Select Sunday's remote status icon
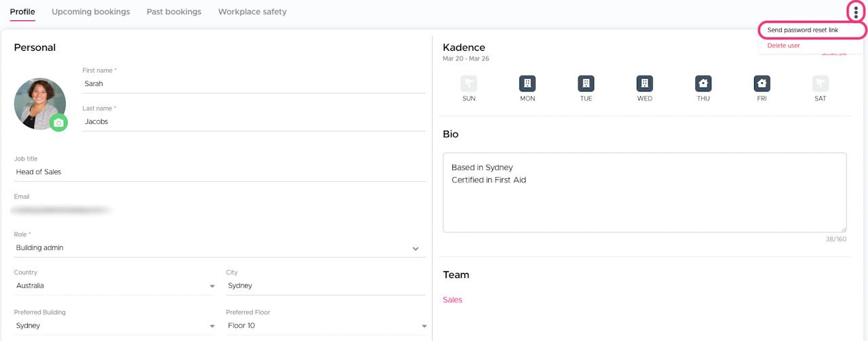Viewport: 868px width, 341px height. click(469, 83)
